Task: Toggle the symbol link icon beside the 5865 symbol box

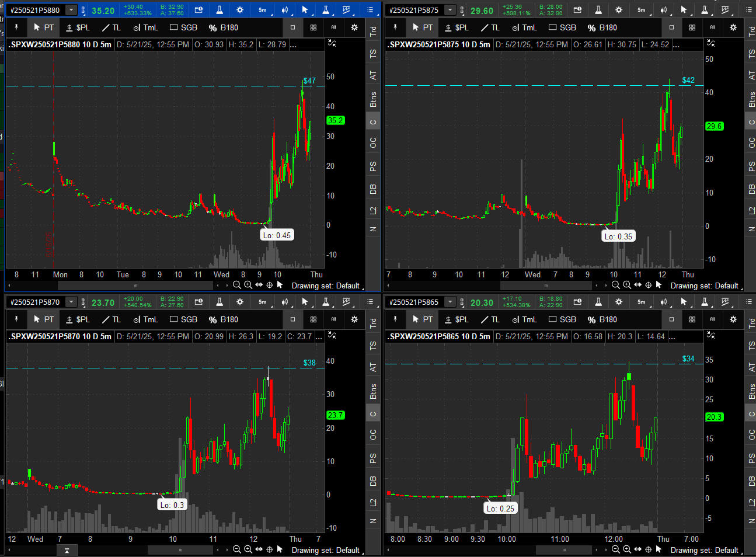Action: [x=462, y=302]
